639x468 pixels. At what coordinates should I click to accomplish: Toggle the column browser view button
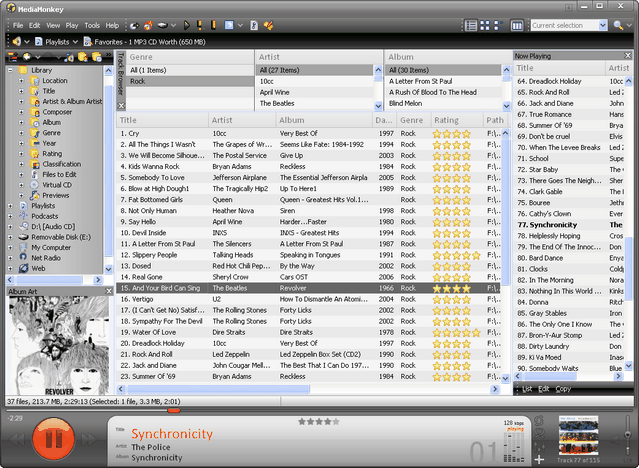(517, 26)
